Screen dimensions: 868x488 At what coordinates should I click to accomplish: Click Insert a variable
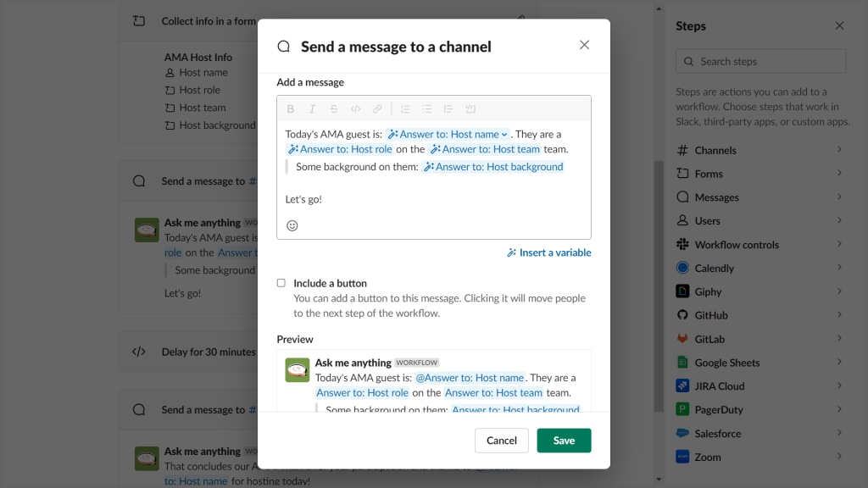[x=548, y=252]
